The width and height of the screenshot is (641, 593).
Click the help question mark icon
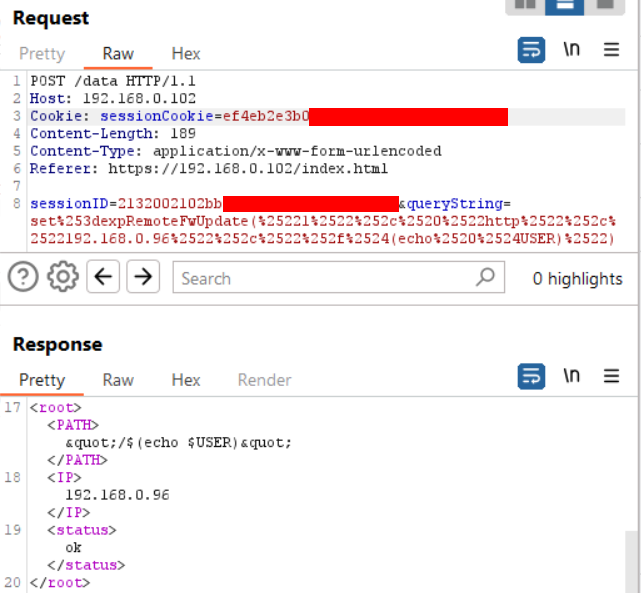23,277
